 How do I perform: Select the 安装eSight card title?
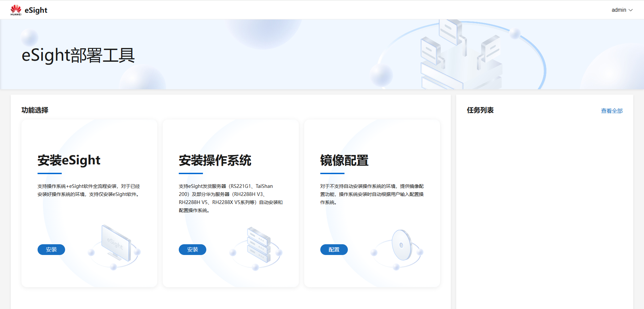[x=69, y=160]
